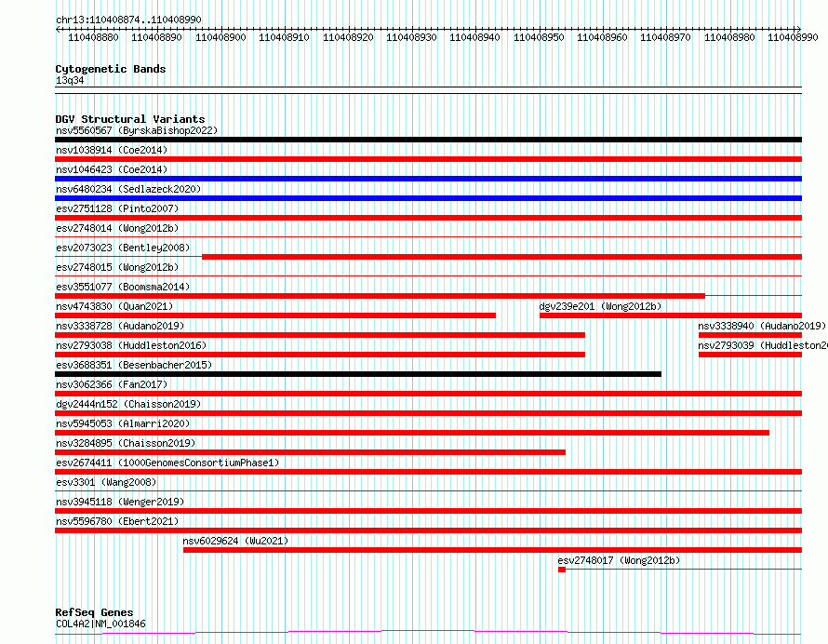Click esv2674411 (1000GenomesConsortiumPhase1) label

[167, 463]
